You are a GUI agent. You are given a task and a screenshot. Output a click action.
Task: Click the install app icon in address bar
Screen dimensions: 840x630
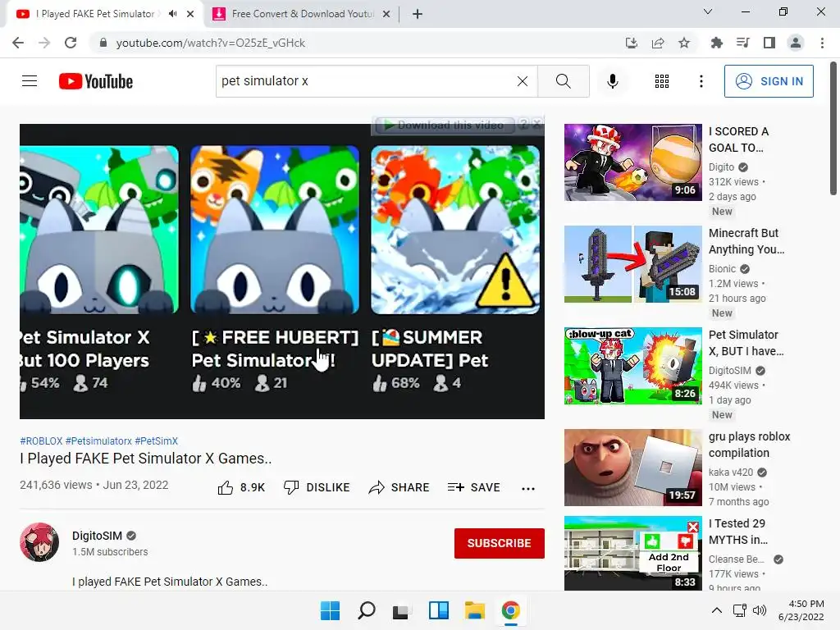pyautogui.click(x=632, y=43)
